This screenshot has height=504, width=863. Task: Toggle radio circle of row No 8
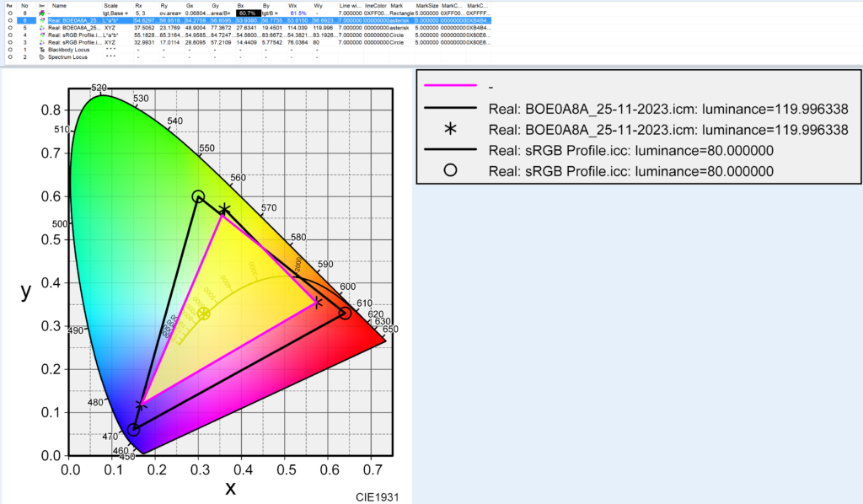(10, 13)
